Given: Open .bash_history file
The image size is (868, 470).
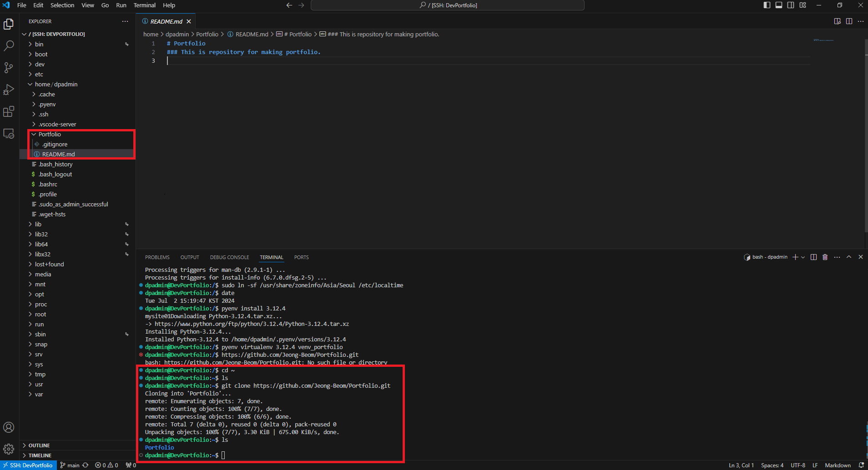Looking at the screenshot, I should 77,164.
